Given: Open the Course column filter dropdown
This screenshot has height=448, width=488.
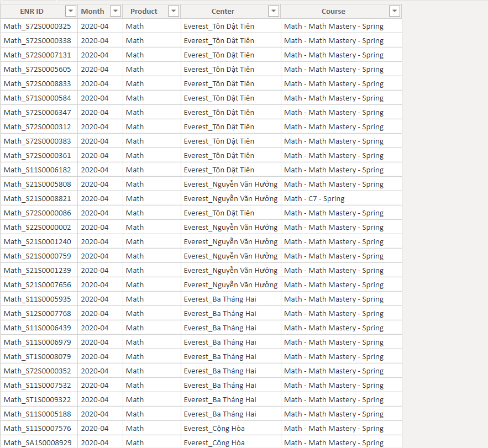Looking at the screenshot, I should [x=394, y=11].
